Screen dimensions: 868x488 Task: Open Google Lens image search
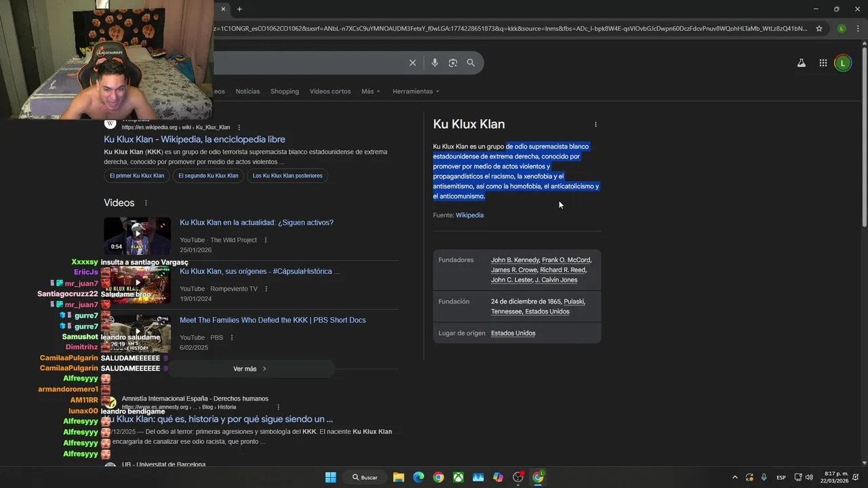point(452,62)
